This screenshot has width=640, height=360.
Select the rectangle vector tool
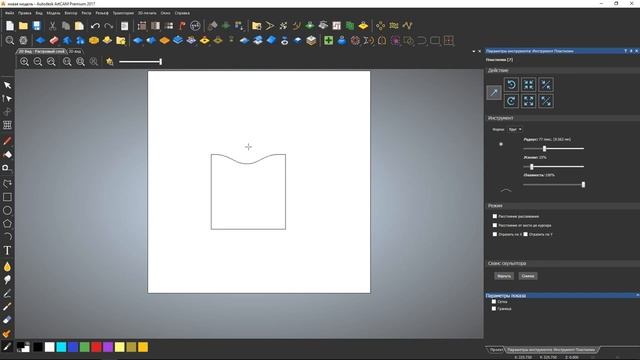7,197
